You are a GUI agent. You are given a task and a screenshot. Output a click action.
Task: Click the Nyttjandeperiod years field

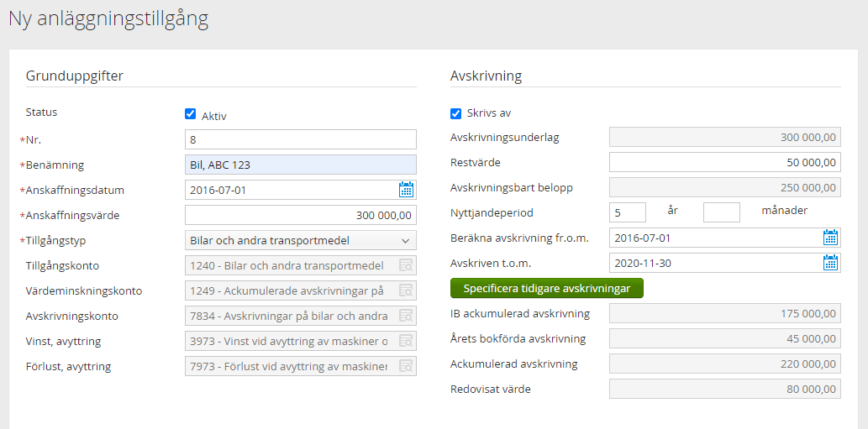627,212
